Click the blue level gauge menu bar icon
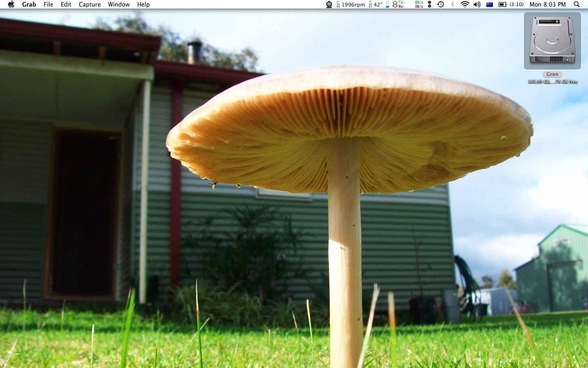 point(388,4)
